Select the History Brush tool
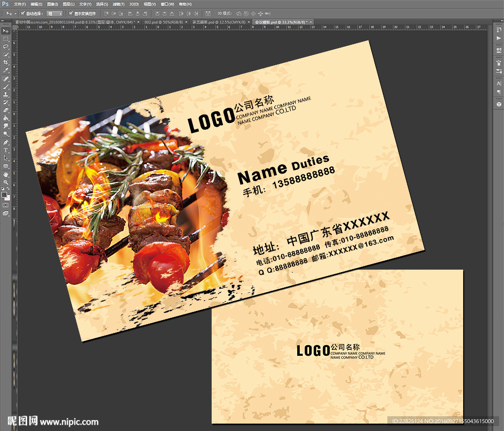Screen dimensions: 504x431 (x=5, y=102)
